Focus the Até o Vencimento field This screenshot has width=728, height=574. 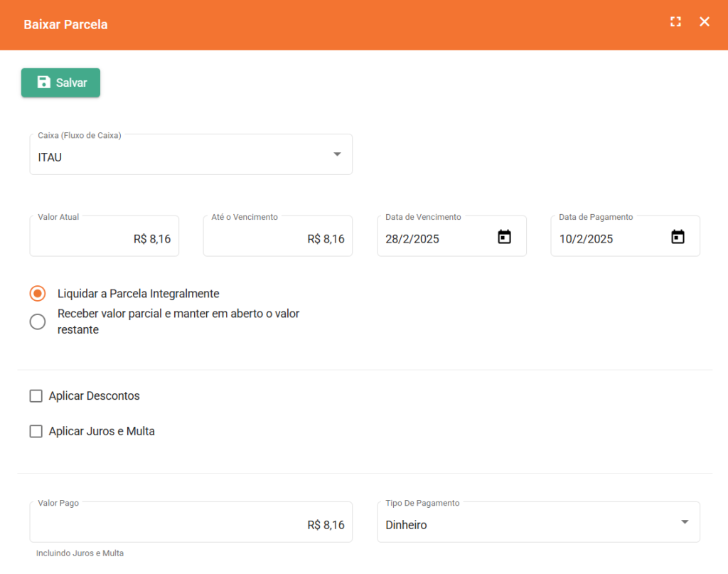tap(277, 239)
